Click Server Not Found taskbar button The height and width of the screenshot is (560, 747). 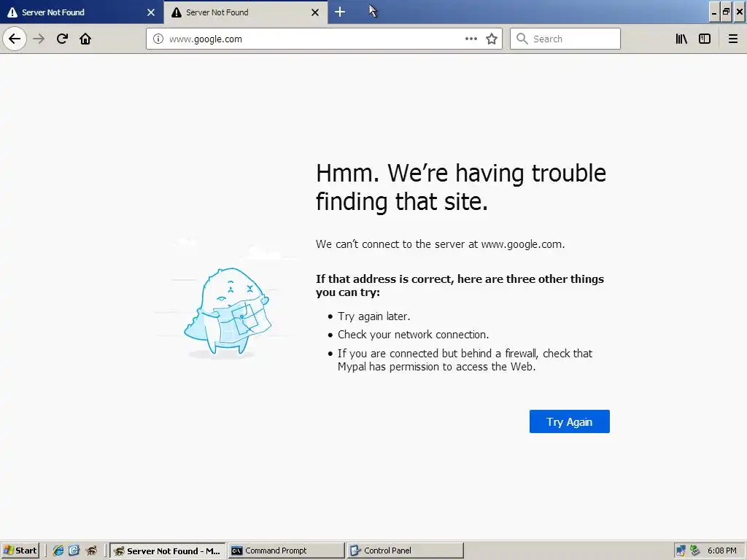168,551
